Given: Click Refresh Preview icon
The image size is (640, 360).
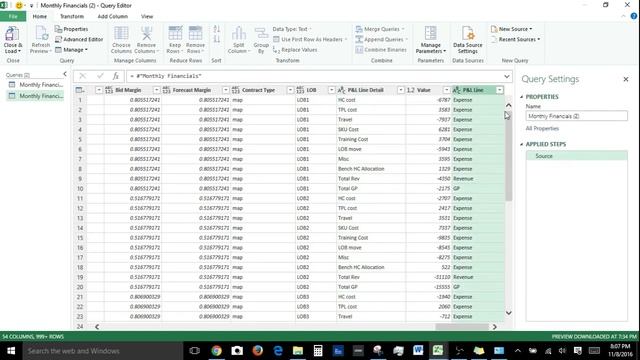Looking at the screenshot, I should [41, 33].
